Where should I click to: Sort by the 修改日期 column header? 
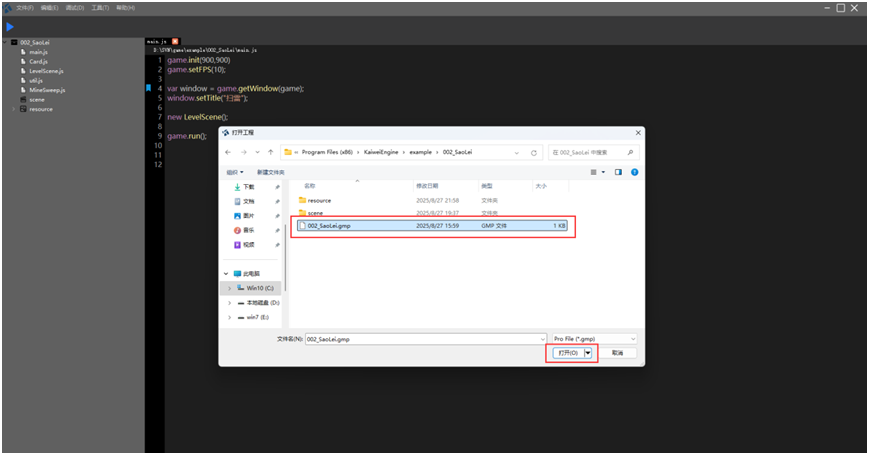[427, 186]
